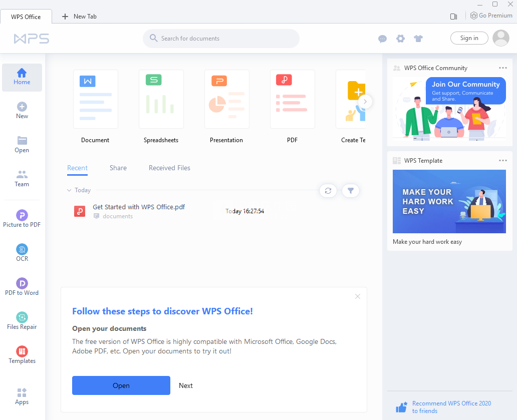Click the blue Open button
This screenshot has height=420, width=517.
coord(121,385)
